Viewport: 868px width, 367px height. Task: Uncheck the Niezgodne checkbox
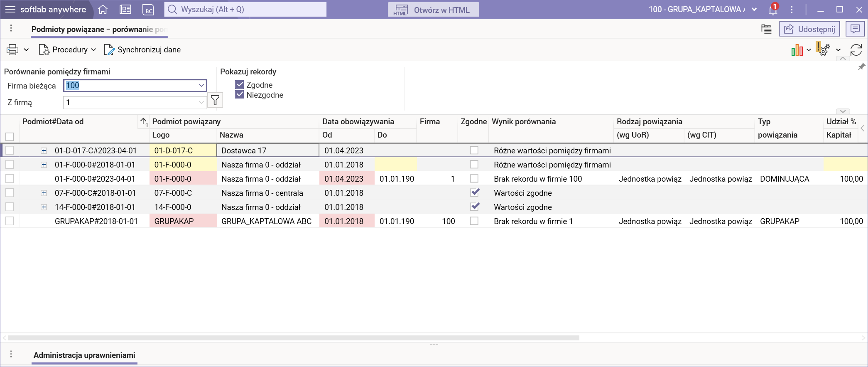tap(240, 95)
